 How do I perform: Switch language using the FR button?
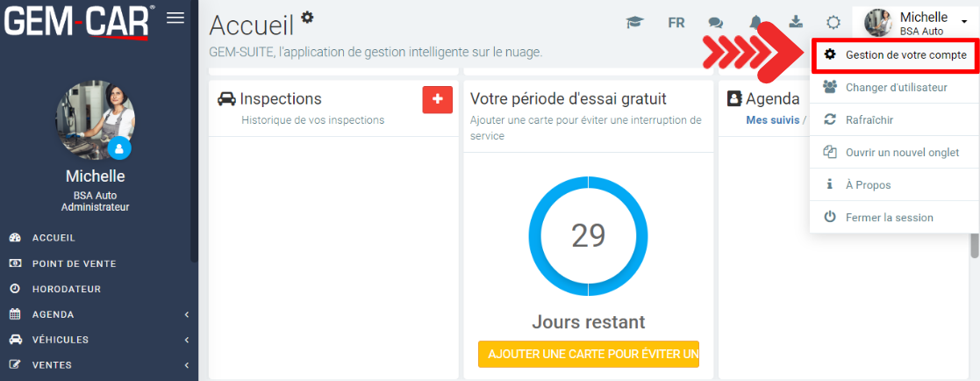click(x=676, y=23)
